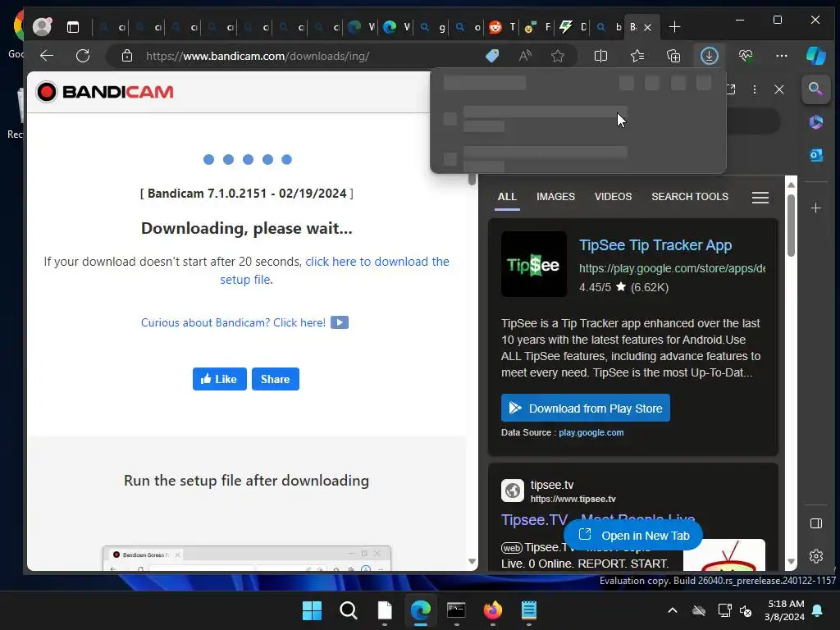Open the Windows Start menu
Viewport: 840px width, 630px height.
[312, 609]
